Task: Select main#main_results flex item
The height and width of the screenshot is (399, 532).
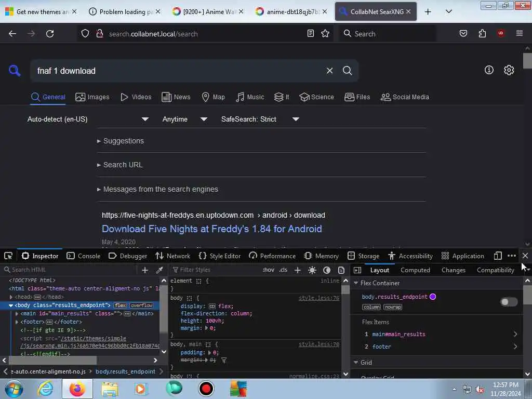Action: pyautogui.click(x=398, y=334)
